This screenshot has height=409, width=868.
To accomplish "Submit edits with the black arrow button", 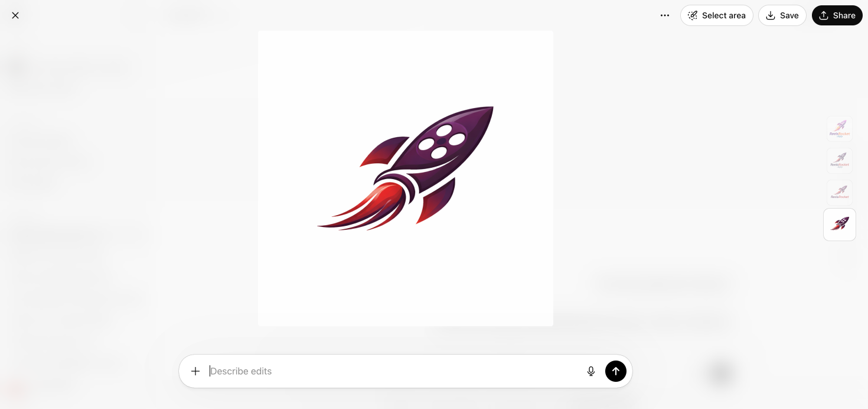I will click(615, 371).
